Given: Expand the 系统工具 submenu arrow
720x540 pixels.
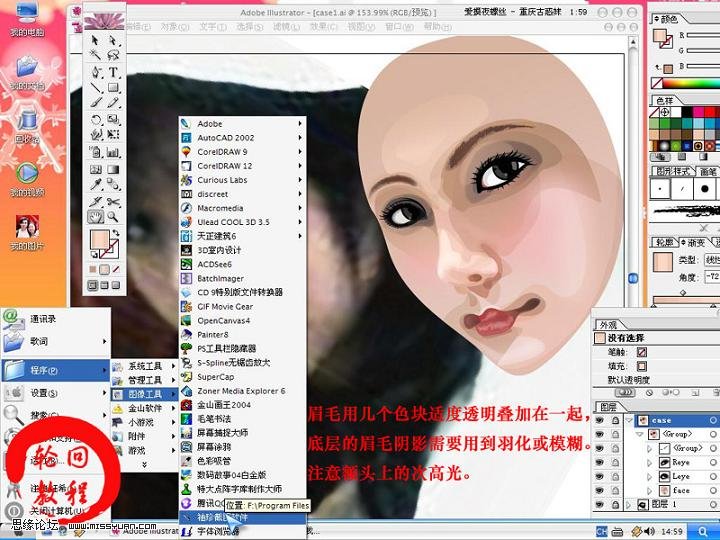Looking at the screenshot, I should pyautogui.click(x=173, y=366).
